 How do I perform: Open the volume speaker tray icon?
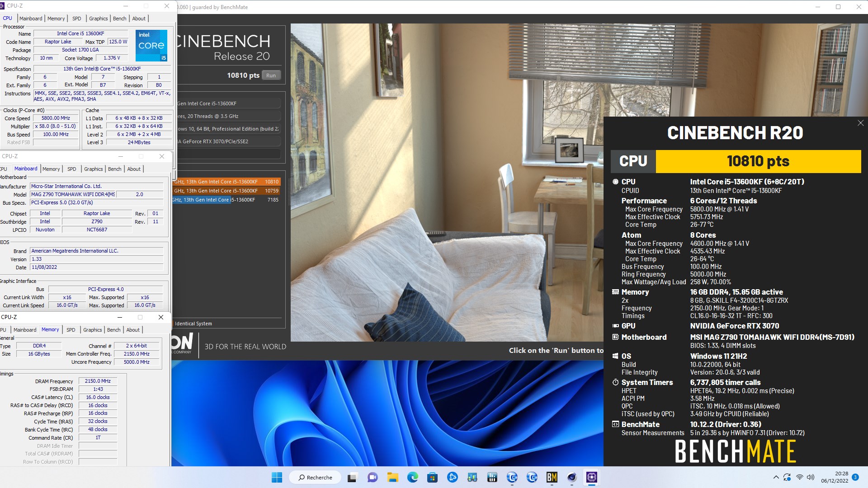[x=810, y=477]
